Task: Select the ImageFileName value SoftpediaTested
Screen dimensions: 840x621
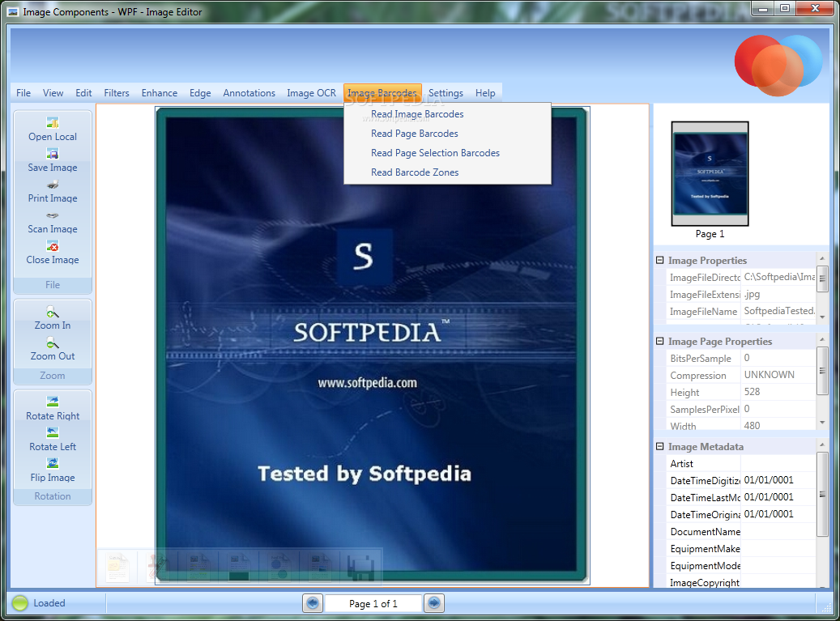Action: coord(779,311)
